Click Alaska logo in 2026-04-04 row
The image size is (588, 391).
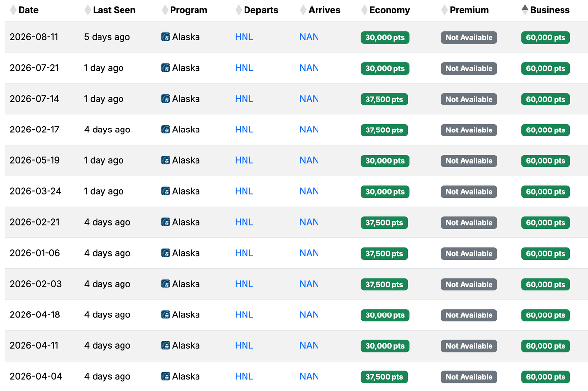(166, 377)
